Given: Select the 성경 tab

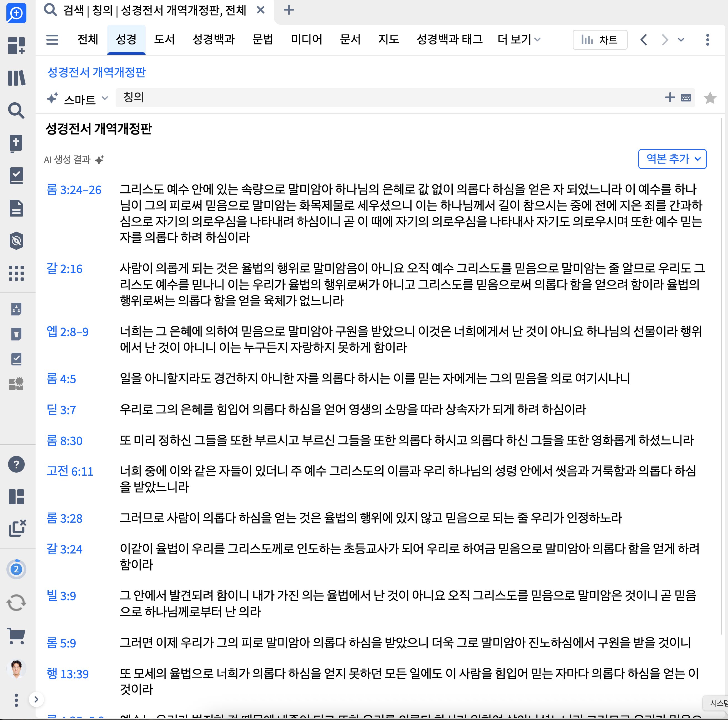Looking at the screenshot, I should [x=126, y=39].
